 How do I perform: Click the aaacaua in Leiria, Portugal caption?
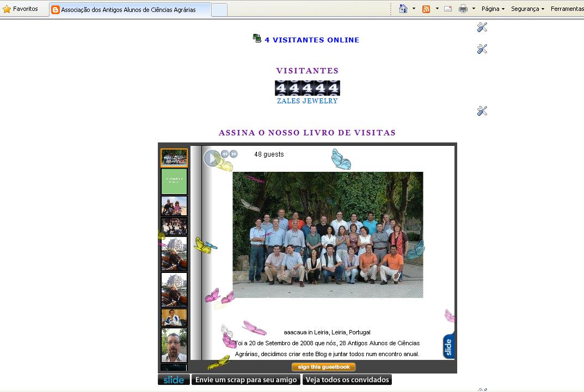coord(327,333)
